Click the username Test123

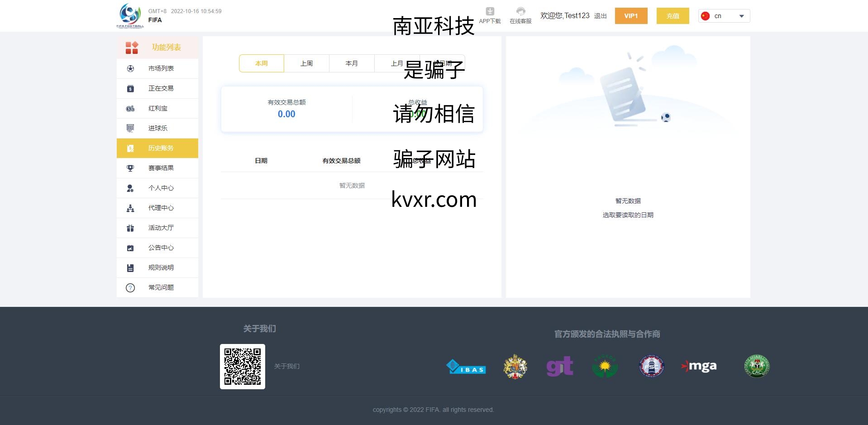tap(577, 16)
